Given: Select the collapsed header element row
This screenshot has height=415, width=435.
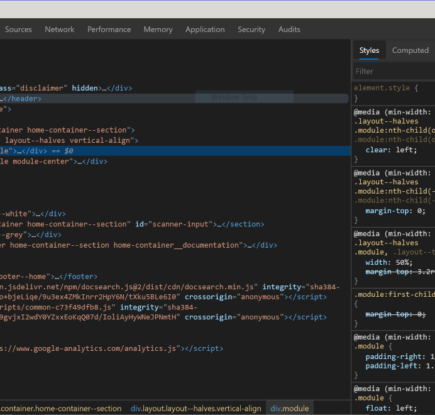Looking at the screenshot, I should coord(175,99).
